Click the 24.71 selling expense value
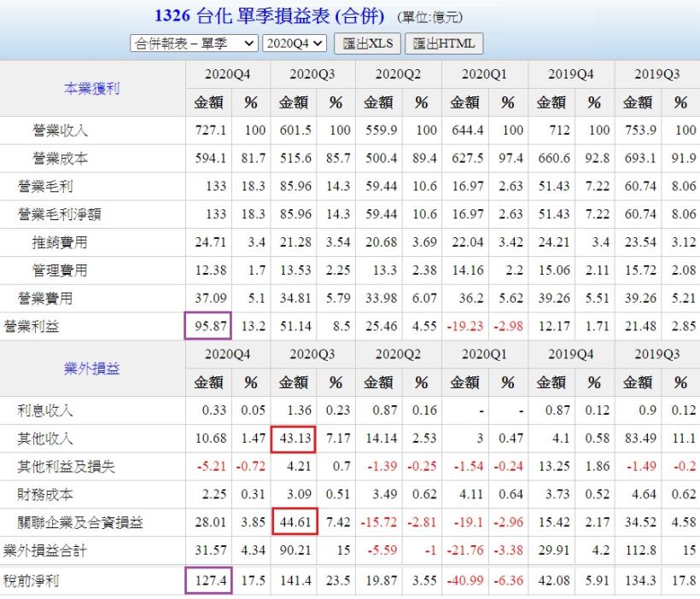The height and width of the screenshot is (599, 700). click(x=210, y=242)
